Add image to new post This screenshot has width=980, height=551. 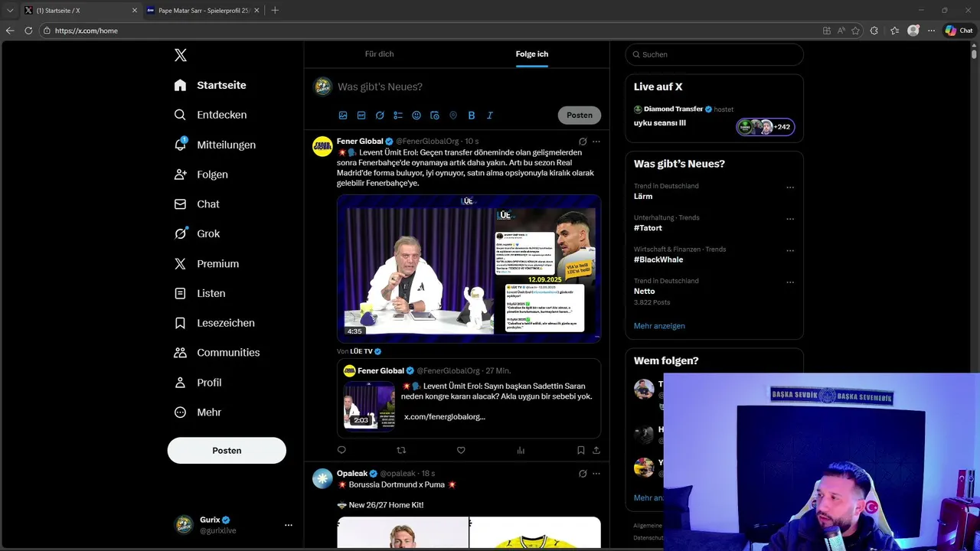(343, 116)
